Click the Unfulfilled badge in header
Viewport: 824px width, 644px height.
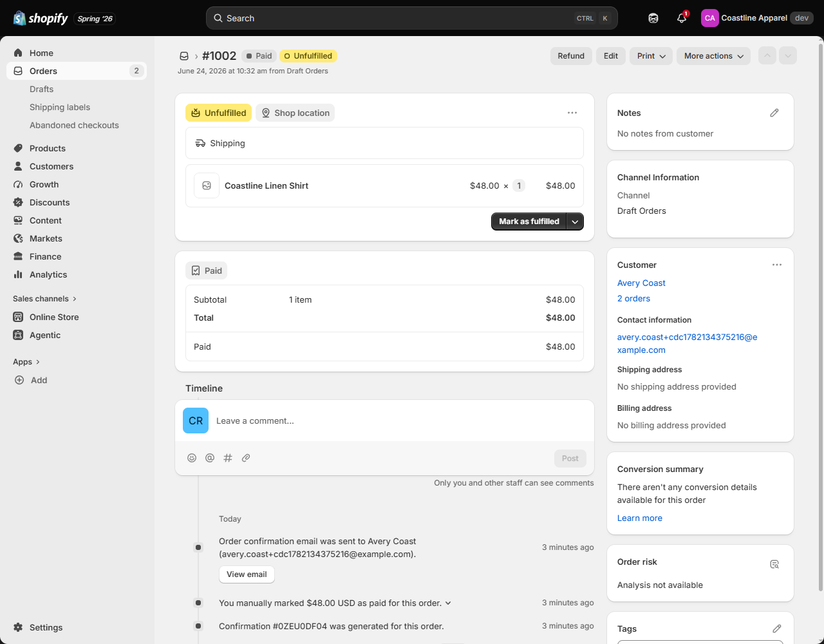point(308,56)
